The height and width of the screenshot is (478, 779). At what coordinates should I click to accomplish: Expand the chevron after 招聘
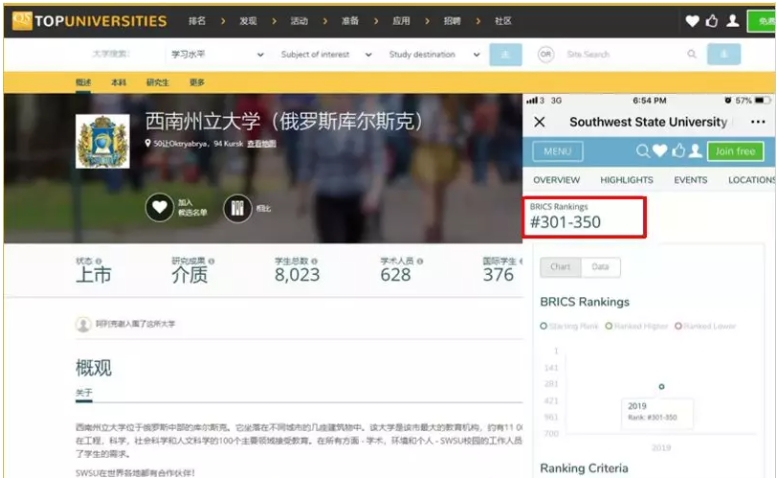[478, 21]
